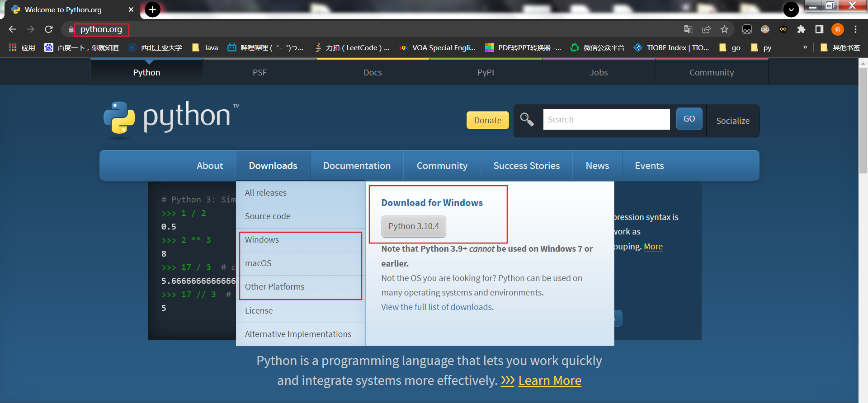
Task: Click the infinity-symbol extension icon
Action: [783, 29]
